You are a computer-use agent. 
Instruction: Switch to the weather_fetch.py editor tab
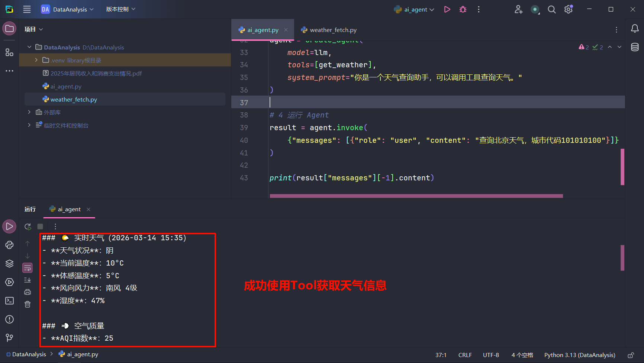click(x=329, y=30)
